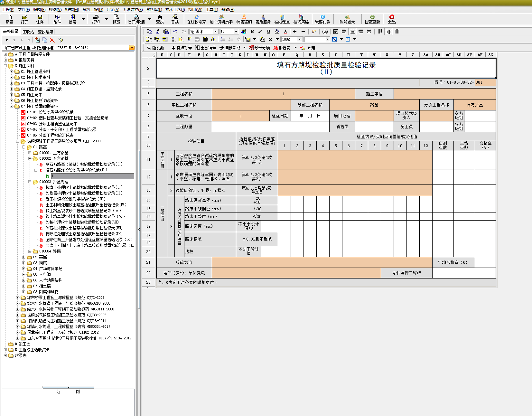Click the 展开/收起 toolbar button
This screenshot has height=416, width=532.
(x=136, y=19)
